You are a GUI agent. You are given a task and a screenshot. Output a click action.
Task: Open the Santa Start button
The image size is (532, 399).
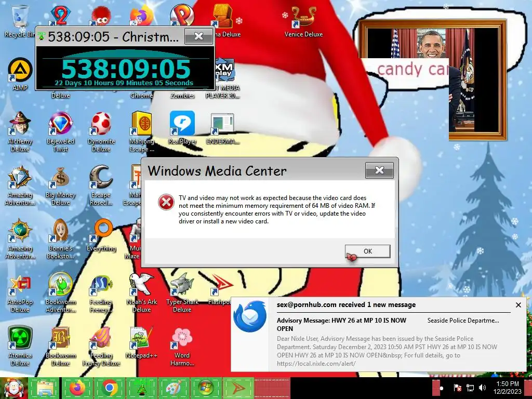tap(14, 388)
